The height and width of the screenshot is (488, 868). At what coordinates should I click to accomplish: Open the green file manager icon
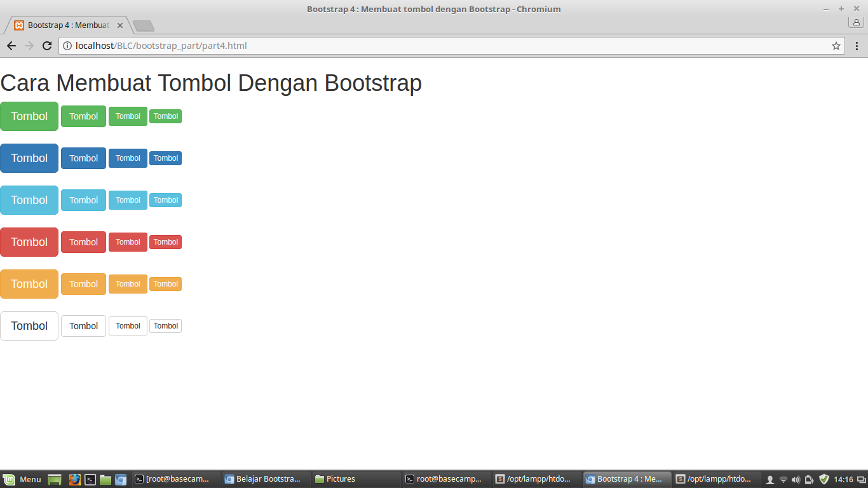[x=105, y=479]
